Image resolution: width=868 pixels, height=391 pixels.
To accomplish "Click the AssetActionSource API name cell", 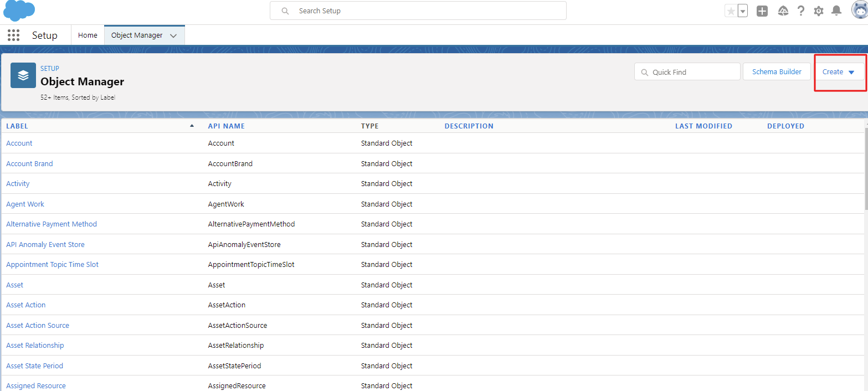I will (238, 326).
